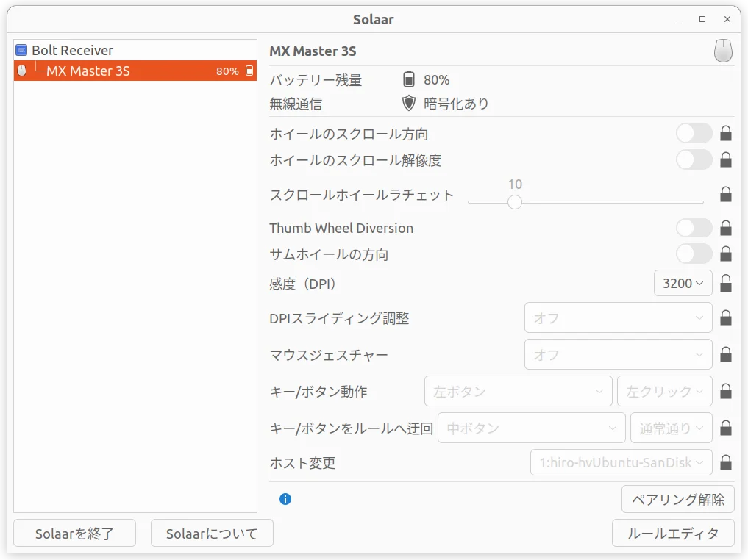Viewport: 748px width, 560px height.
Task: Maximize the Solaar window
Action: click(702, 20)
